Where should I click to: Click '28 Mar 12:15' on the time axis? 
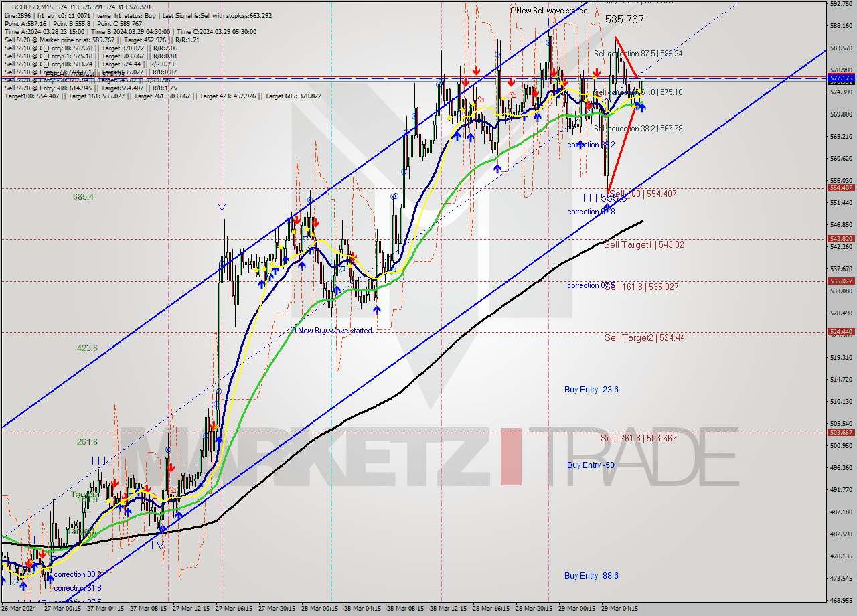click(449, 609)
